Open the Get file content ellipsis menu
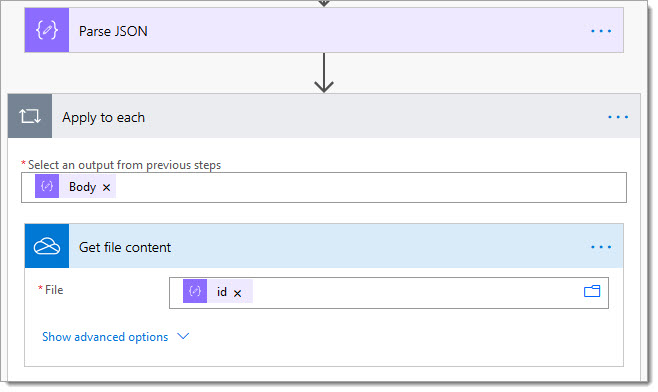This screenshot has width=658, height=392. coord(601,247)
